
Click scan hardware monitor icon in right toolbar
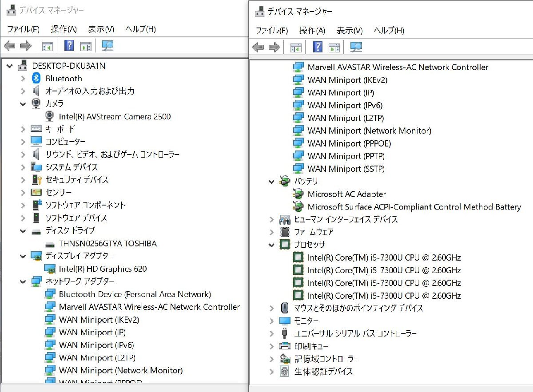[x=356, y=47]
